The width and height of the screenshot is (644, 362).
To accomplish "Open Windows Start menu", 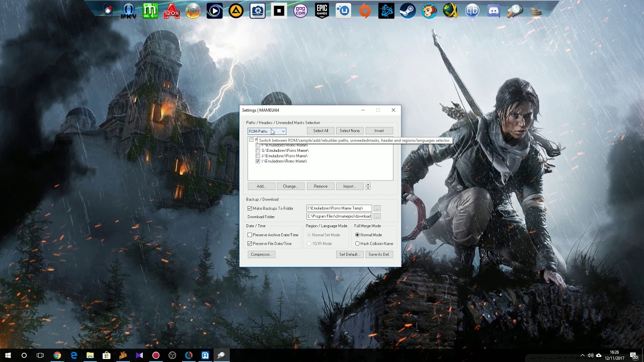I will (8, 355).
